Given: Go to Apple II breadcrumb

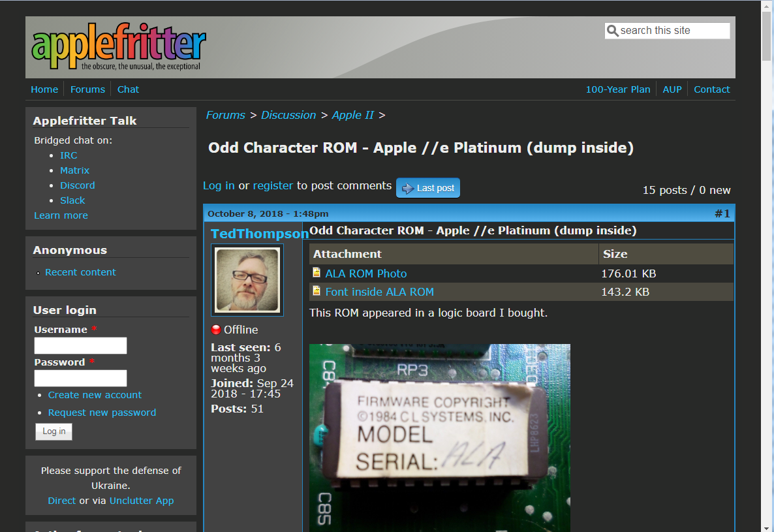Looking at the screenshot, I should (x=352, y=115).
